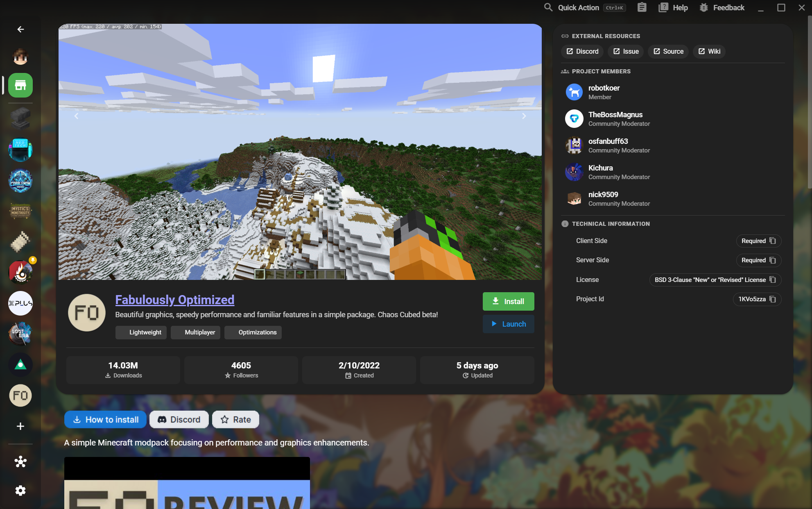Open the green store browse icon

coord(20,85)
